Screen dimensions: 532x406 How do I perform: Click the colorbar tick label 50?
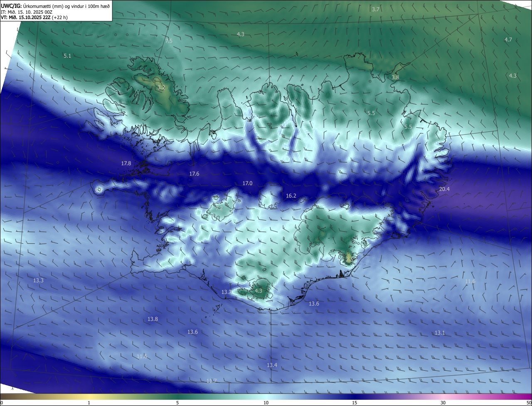(529, 403)
